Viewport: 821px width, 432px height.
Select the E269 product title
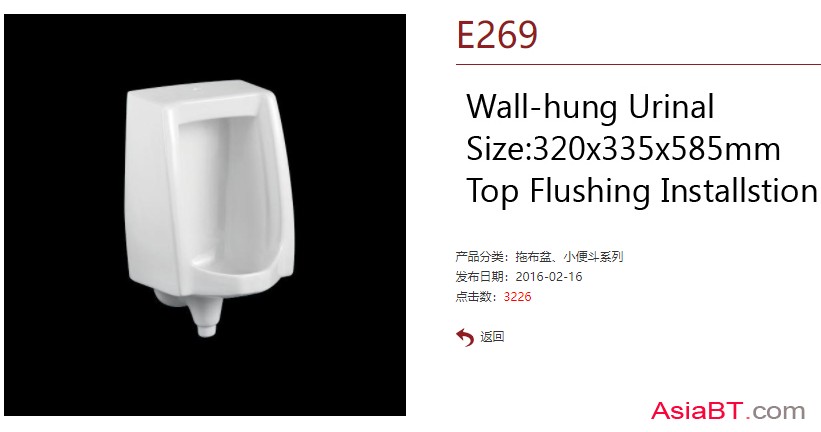[497, 35]
